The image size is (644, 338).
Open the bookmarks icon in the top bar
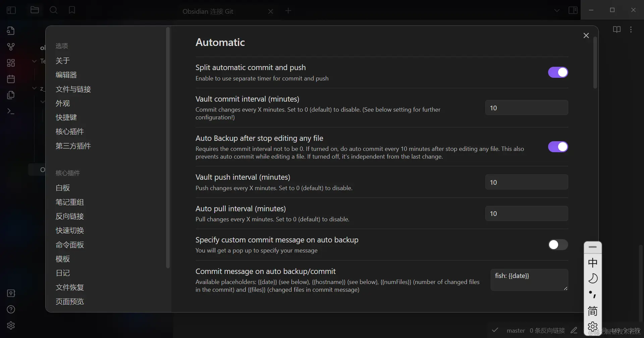[72, 10]
